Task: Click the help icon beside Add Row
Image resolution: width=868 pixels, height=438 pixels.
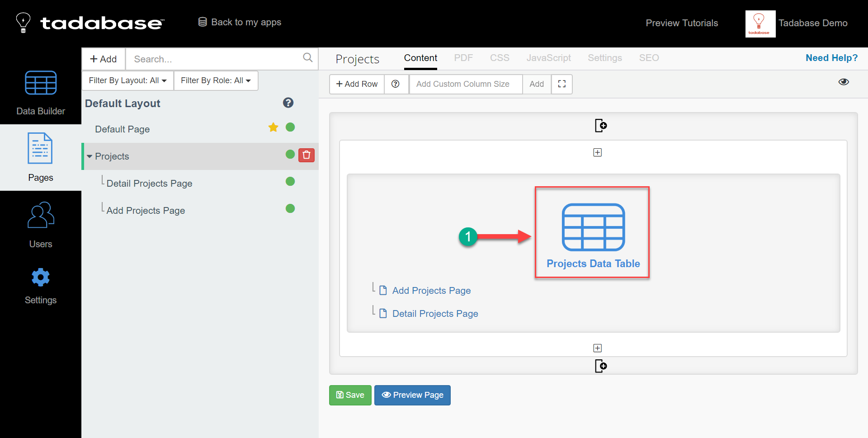Action: pos(396,84)
